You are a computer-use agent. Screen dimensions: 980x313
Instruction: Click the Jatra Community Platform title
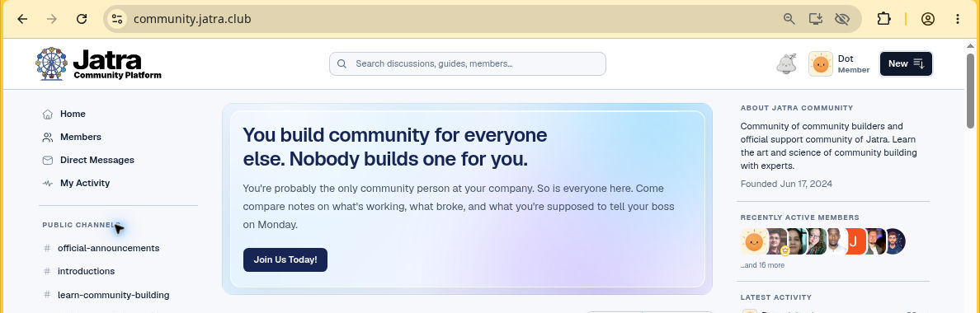tap(117, 65)
